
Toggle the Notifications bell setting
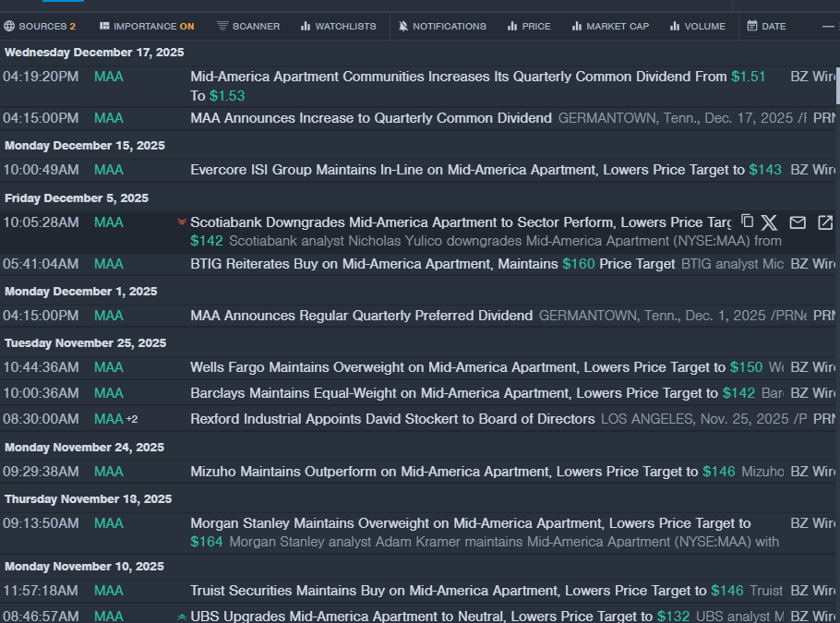point(441,26)
